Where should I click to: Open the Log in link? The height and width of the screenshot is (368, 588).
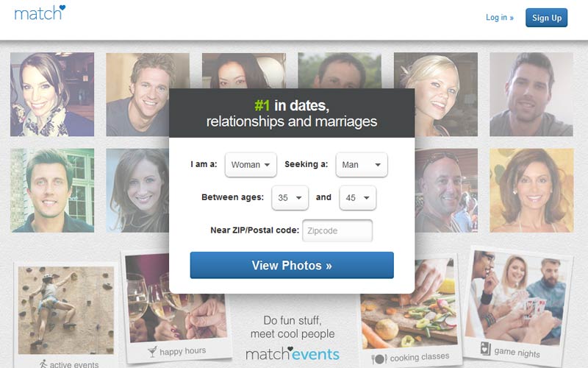point(500,17)
